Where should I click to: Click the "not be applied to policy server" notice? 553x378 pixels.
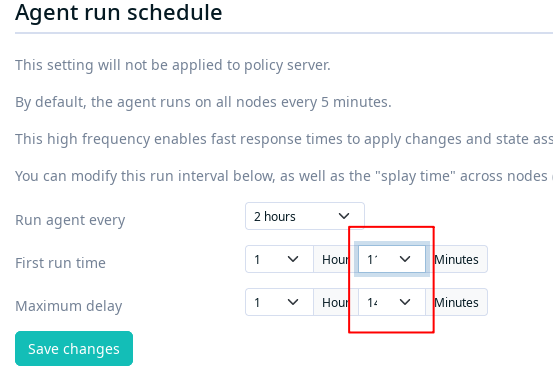pos(173,65)
